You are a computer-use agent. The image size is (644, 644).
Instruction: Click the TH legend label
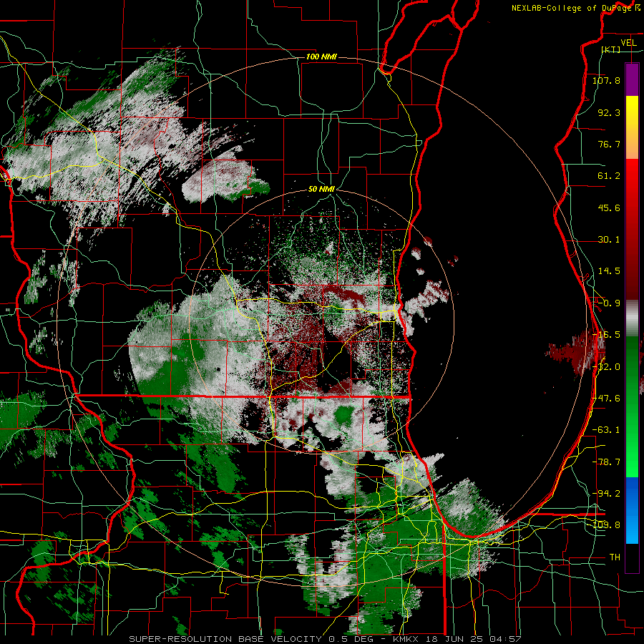pyautogui.click(x=615, y=557)
